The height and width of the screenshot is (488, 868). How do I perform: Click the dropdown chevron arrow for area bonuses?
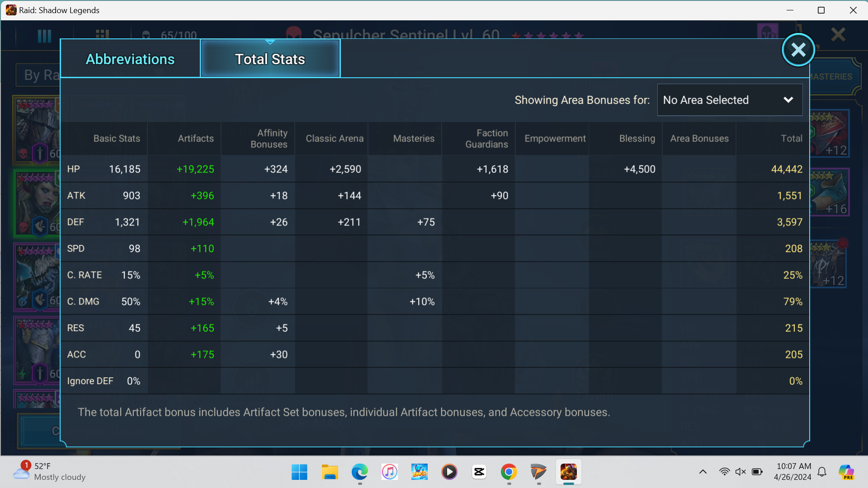[788, 100]
